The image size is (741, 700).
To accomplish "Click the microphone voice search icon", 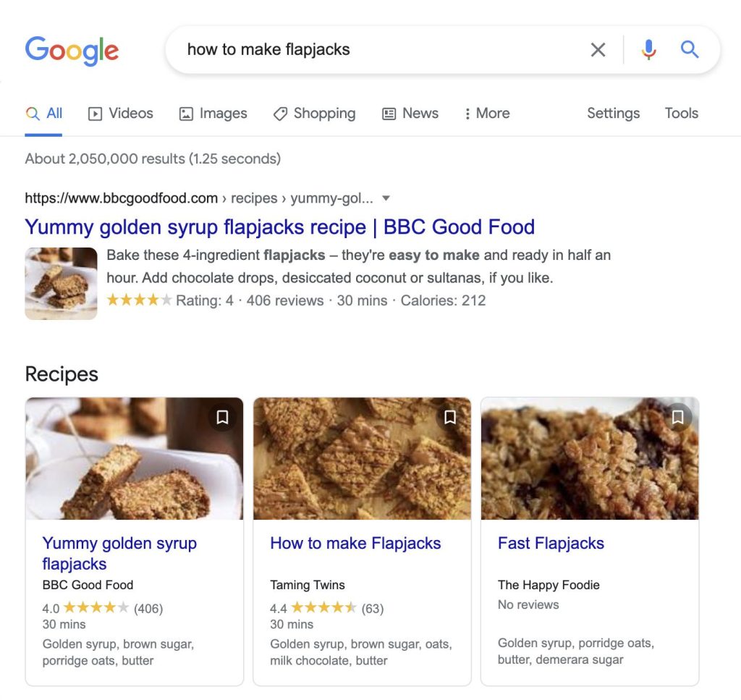I will pyautogui.click(x=648, y=49).
